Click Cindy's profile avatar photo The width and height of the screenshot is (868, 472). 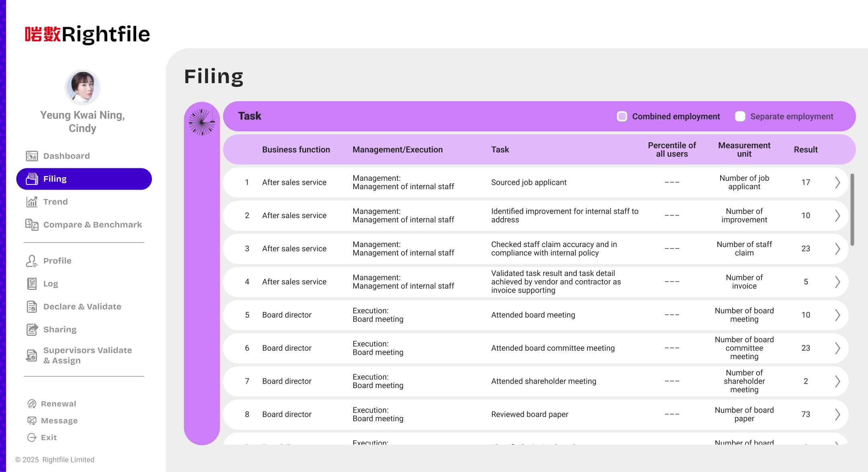coord(82,87)
